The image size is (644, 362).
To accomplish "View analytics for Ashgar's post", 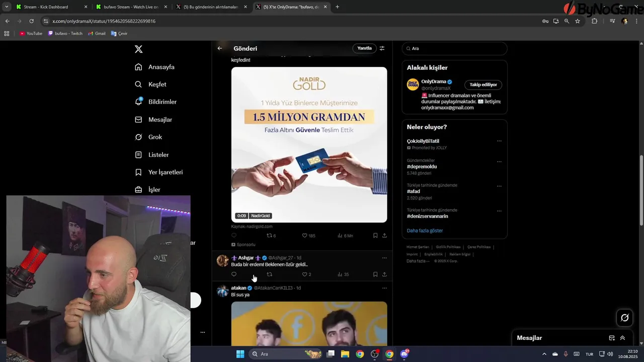I will coord(343,275).
